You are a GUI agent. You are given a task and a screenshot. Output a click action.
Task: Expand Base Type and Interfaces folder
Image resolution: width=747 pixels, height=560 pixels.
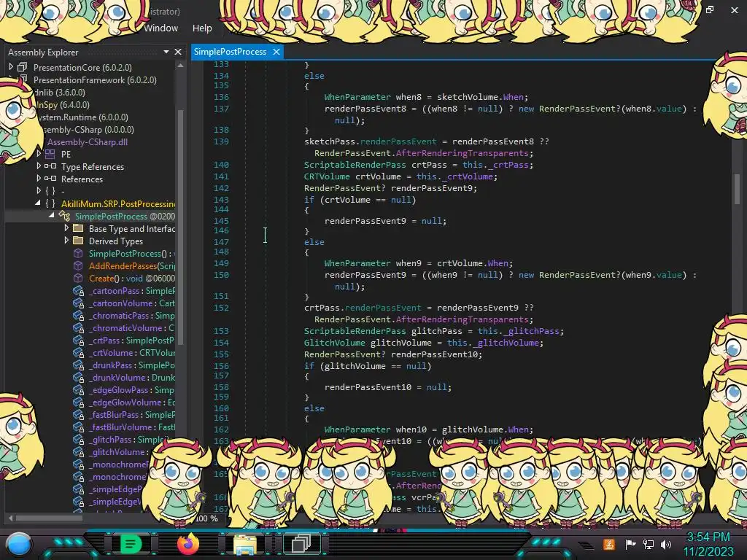[x=66, y=228]
